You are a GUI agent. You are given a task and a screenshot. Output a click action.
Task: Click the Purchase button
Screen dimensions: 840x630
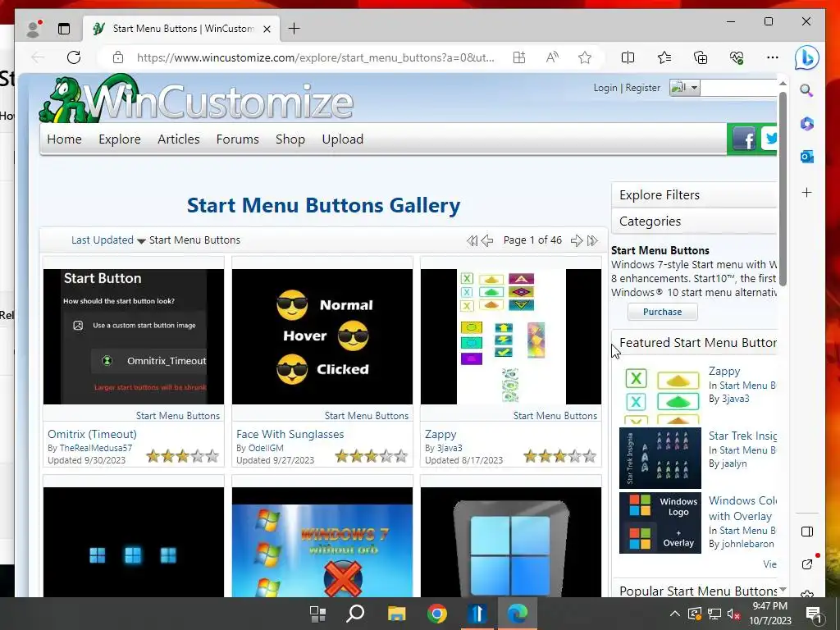click(663, 312)
